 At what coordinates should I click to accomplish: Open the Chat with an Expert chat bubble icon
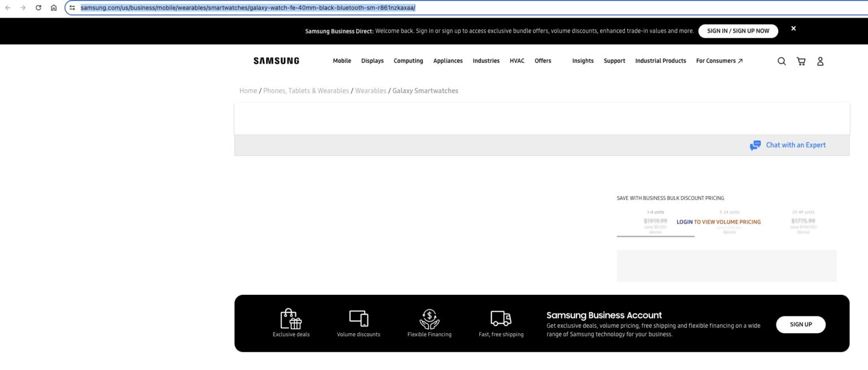click(x=755, y=145)
